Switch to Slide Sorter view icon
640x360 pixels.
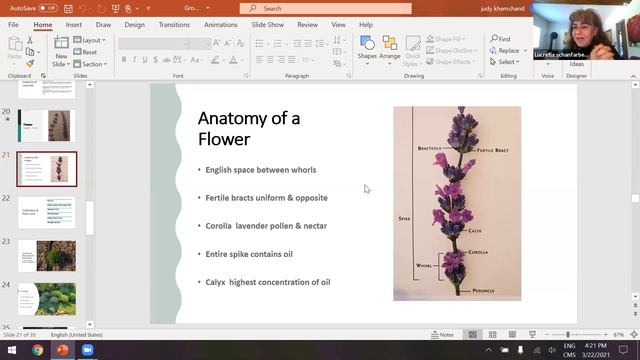pyautogui.click(x=492, y=335)
